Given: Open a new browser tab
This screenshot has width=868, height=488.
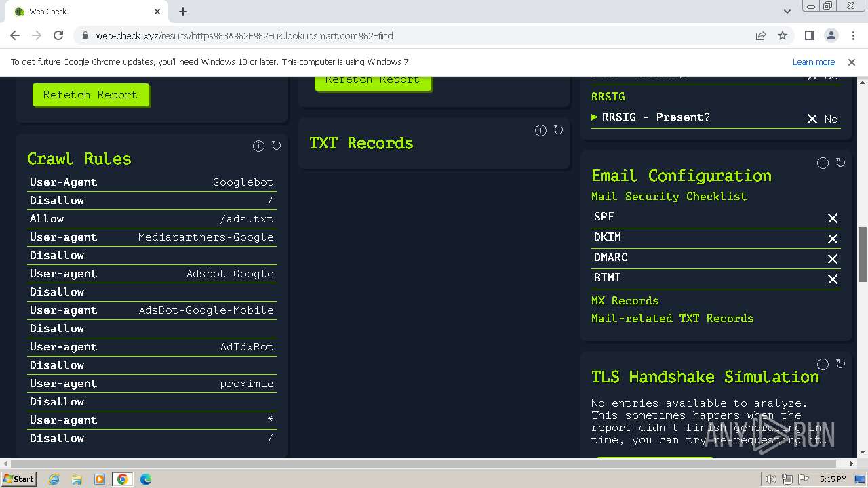Looking at the screenshot, I should click(183, 12).
